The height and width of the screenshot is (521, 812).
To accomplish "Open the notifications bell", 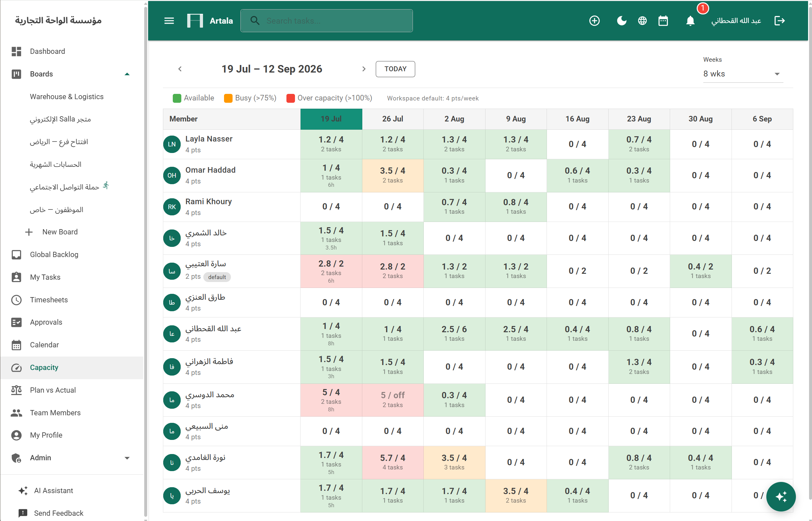I will point(690,21).
